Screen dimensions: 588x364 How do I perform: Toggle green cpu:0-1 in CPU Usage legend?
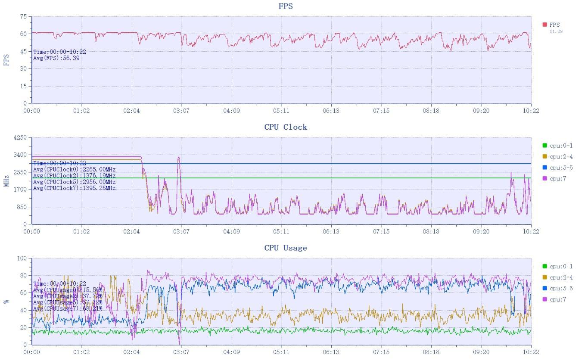tap(545, 267)
